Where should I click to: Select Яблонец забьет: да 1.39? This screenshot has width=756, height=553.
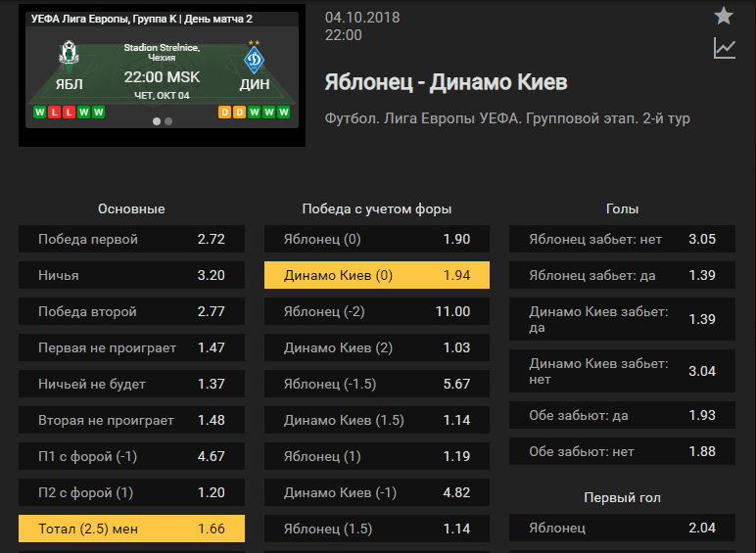[623, 275]
